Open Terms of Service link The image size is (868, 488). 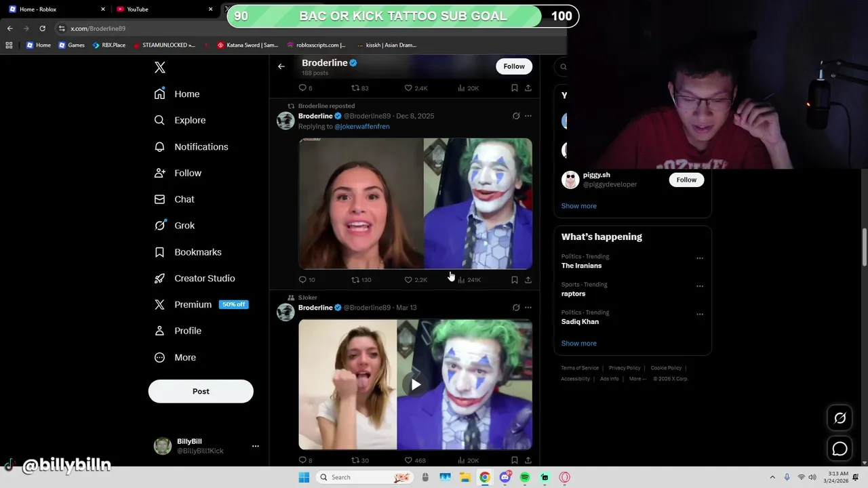tap(580, 368)
